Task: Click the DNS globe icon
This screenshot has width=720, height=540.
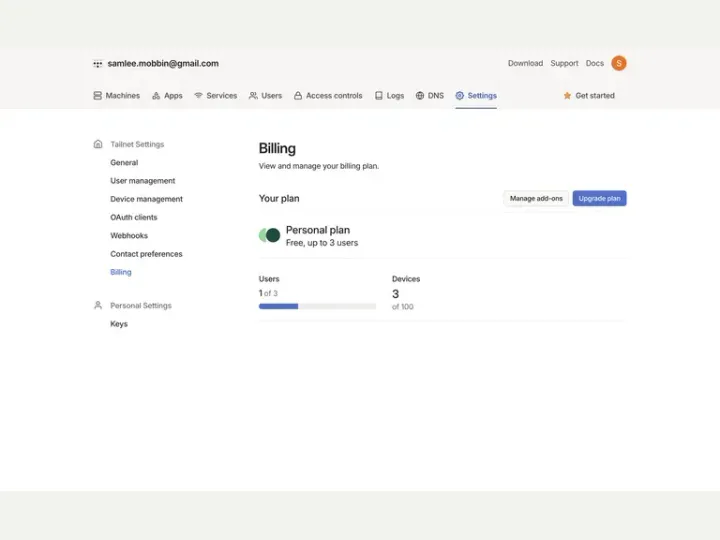Action: (420, 96)
